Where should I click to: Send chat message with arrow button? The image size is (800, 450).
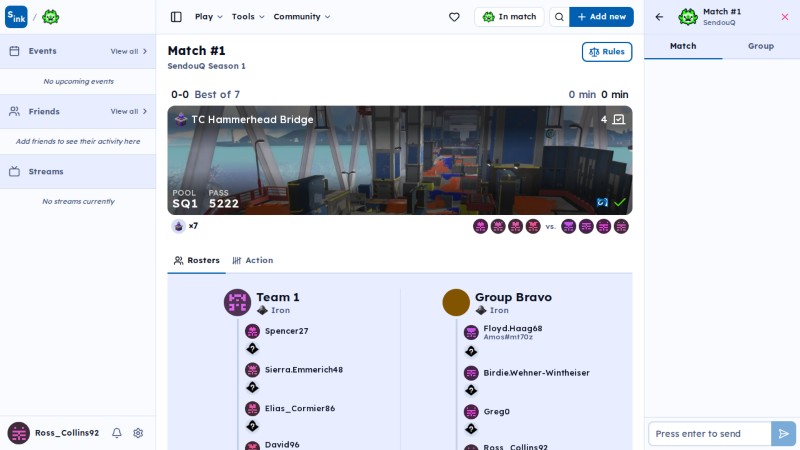(x=784, y=434)
